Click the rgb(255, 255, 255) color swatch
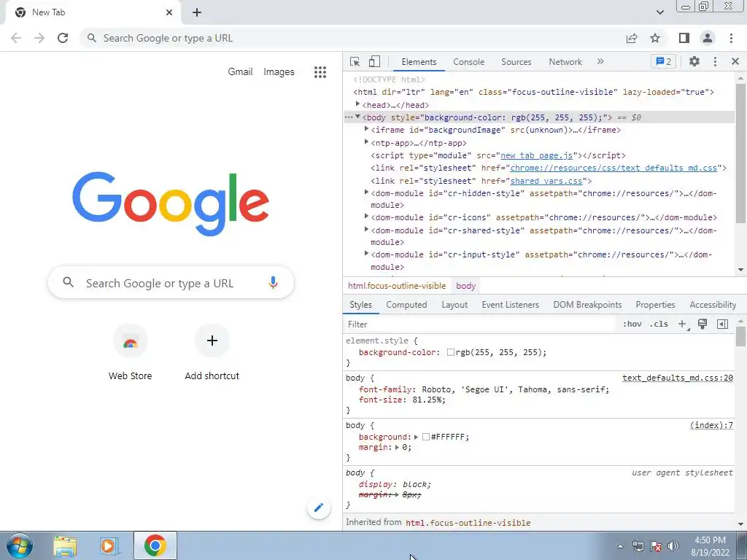 tap(450, 352)
